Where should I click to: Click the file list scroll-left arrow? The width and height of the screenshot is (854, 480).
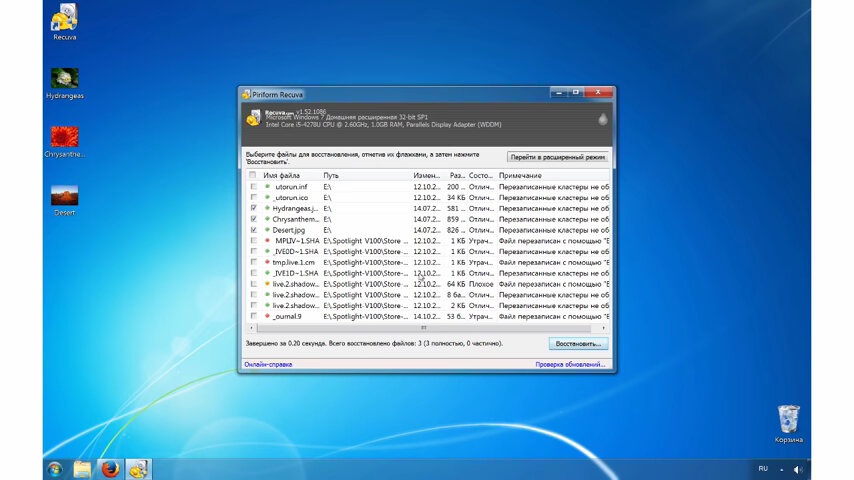[x=251, y=328]
